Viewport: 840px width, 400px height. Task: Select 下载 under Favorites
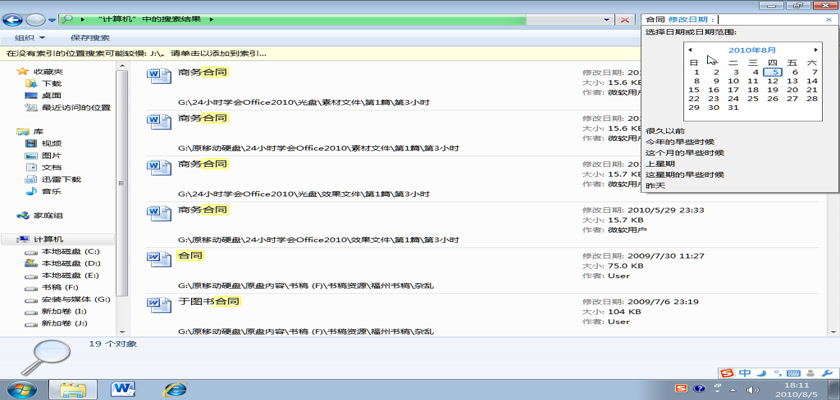pyautogui.click(x=51, y=84)
